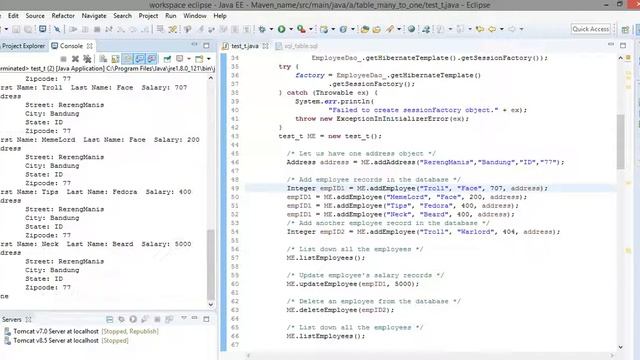Toggle Word Wrap in the Console toolbar
This screenshot has width=640, height=360.
pos(127,59)
